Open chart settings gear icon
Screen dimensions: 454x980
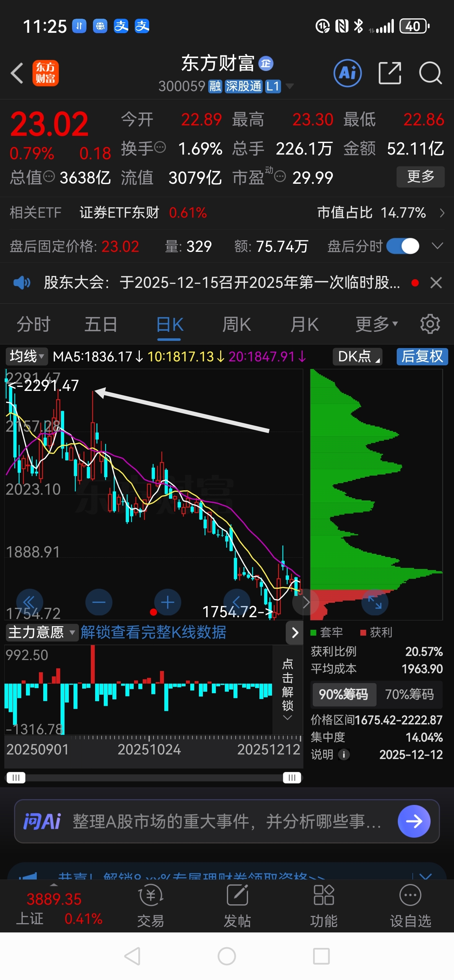pyautogui.click(x=430, y=324)
